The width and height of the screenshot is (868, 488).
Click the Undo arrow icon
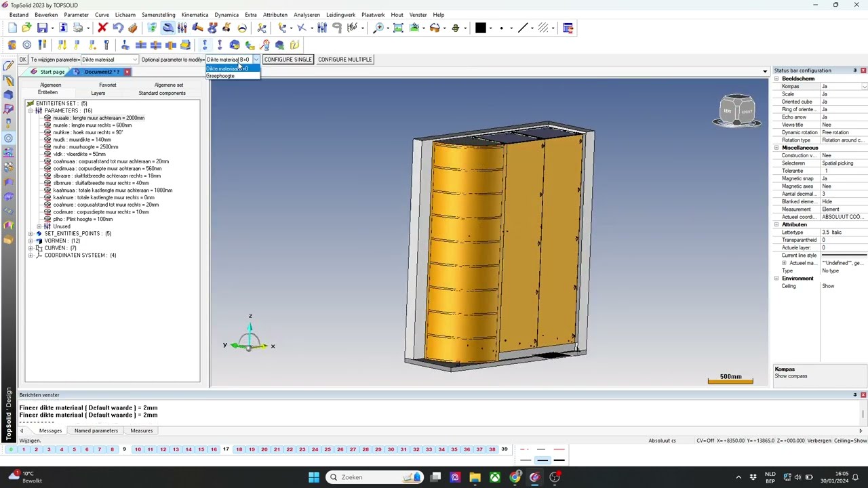tap(118, 28)
